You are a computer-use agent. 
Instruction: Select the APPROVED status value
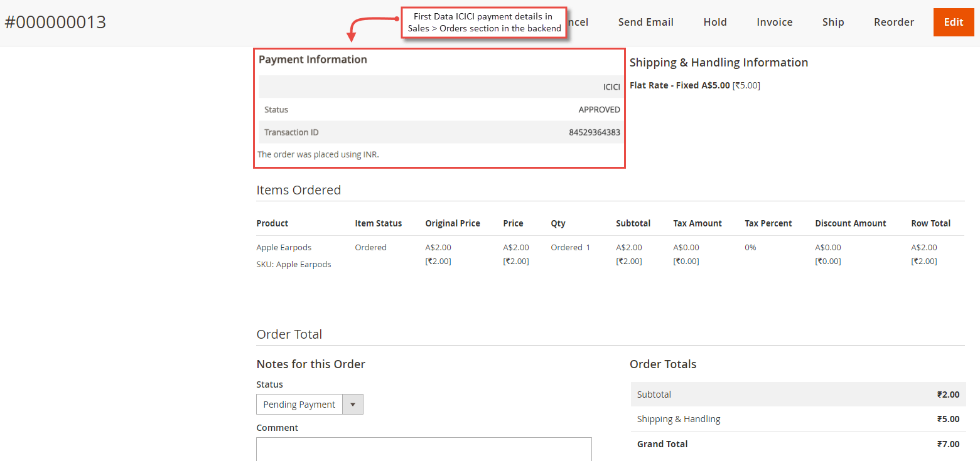coord(599,109)
